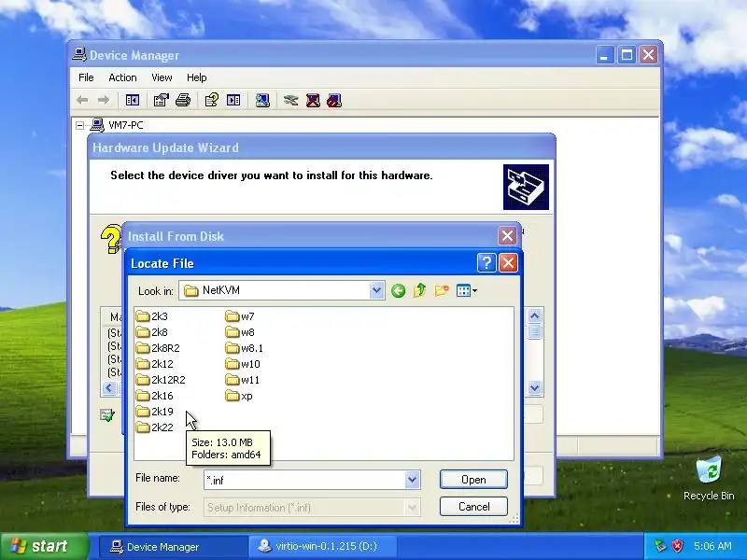
Task: Select the w8.1 folder
Action: [245, 348]
